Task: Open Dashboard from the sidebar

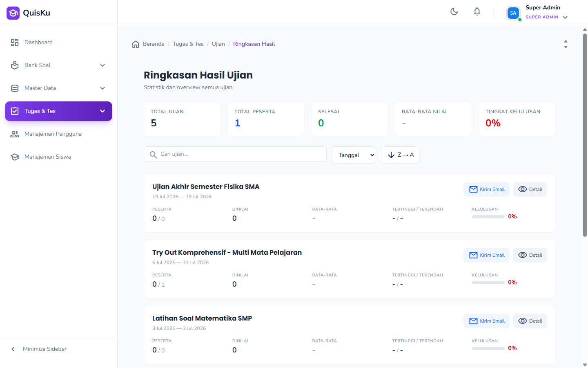Action: pos(58,43)
